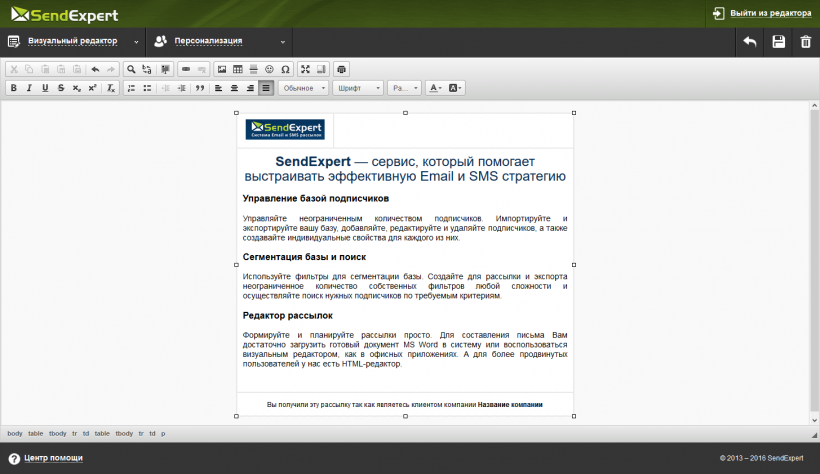Viewport: 820px width, 474px height.
Task: Click the back arrow icon in the dark bar
Action: (x=749, y=42)
